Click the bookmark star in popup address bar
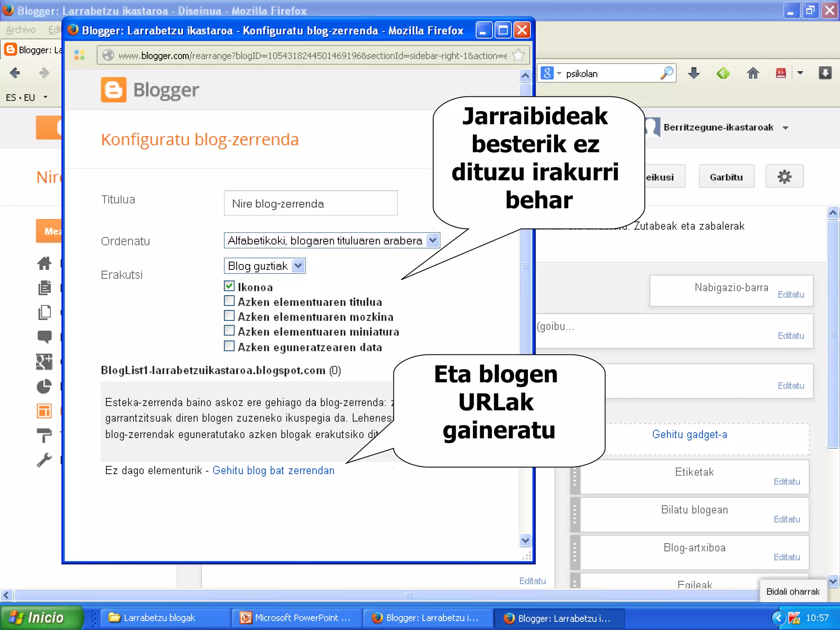Screen dimensions: 840x630 518,55
